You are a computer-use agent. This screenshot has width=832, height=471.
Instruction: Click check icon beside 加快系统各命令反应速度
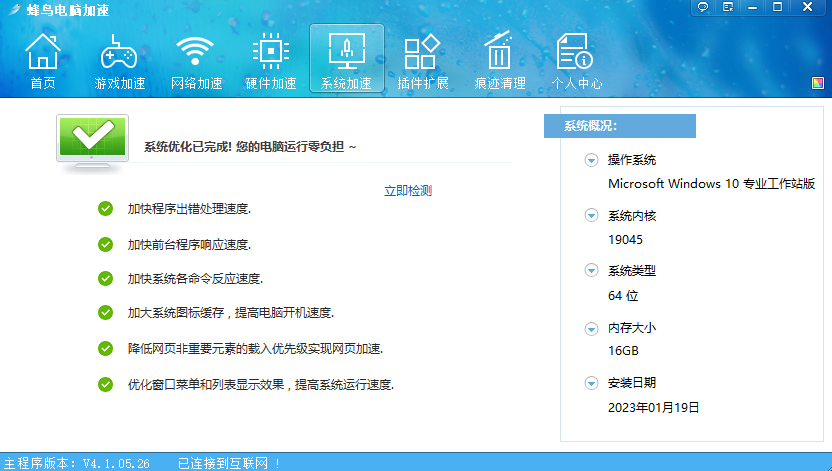tap(106, 278)
